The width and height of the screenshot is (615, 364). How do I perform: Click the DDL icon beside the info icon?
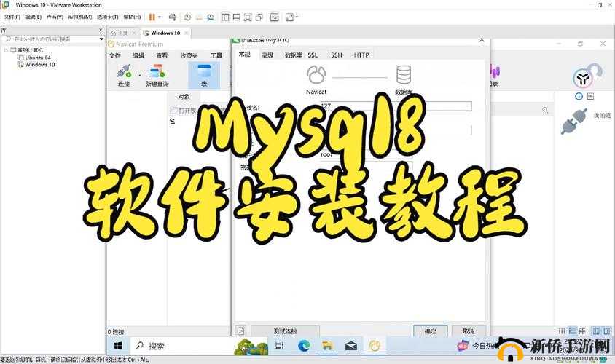(x=590, y=96)
